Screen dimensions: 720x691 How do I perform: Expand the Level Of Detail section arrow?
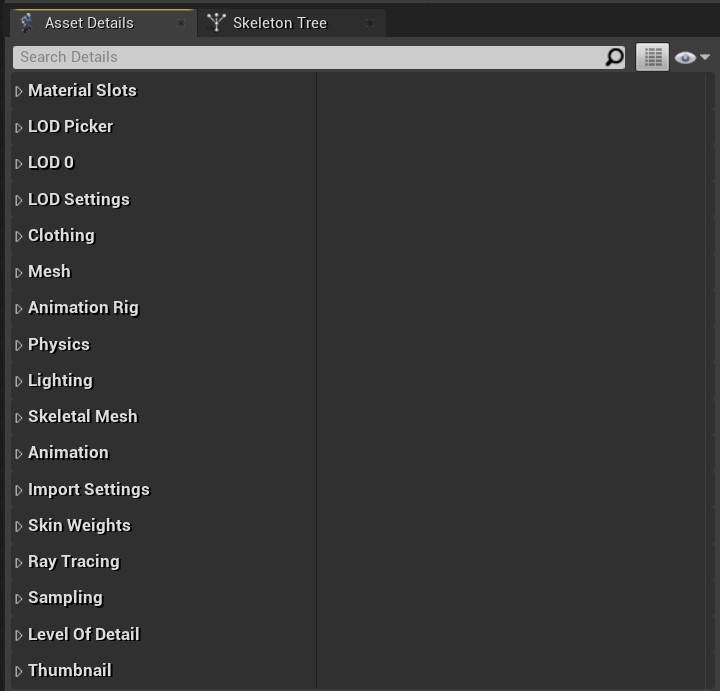(x=18, y=635)
